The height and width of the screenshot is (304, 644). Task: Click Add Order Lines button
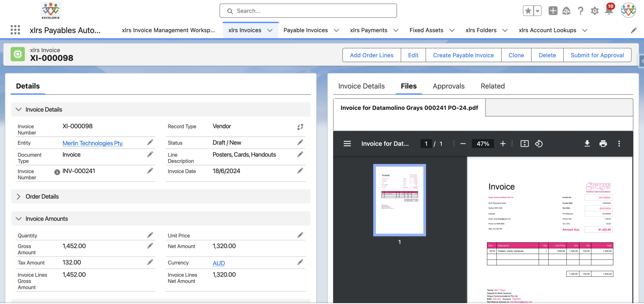pyautogui.click(x=372, y=55)
